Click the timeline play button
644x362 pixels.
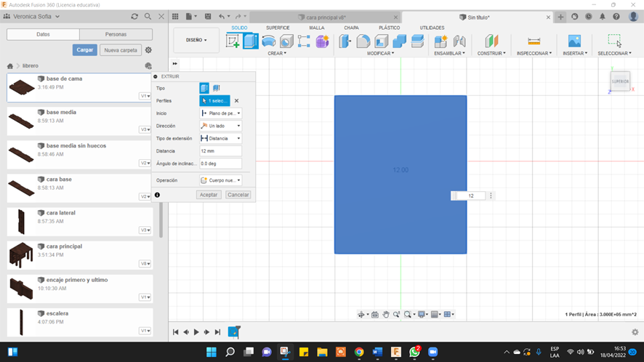pos(196,332)
